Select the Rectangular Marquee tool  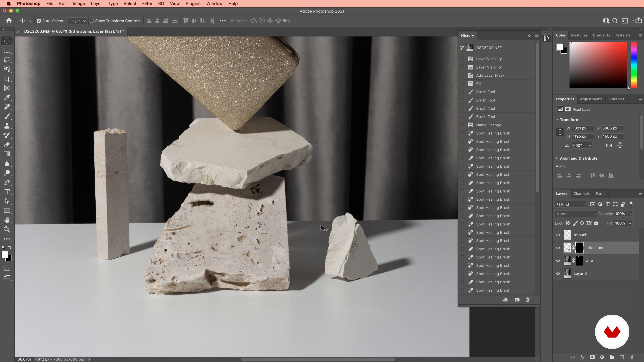tap(7, 50)
